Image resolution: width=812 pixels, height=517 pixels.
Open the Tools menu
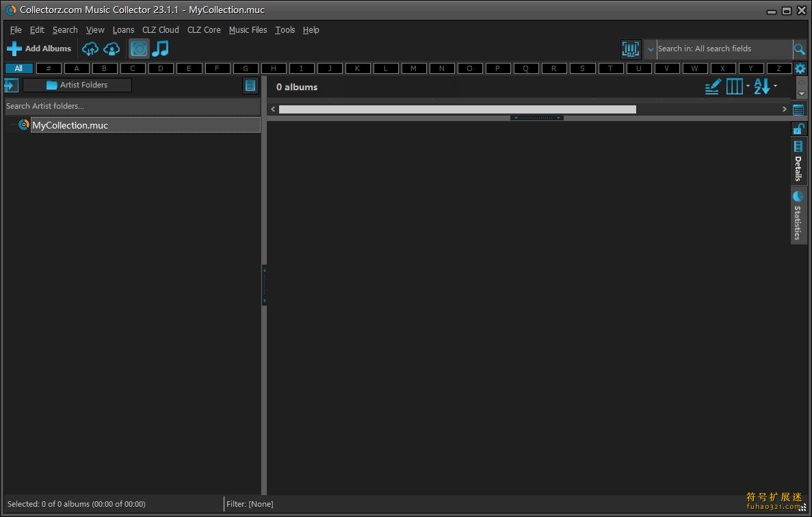pyautogui.click(x=285, y=30)
